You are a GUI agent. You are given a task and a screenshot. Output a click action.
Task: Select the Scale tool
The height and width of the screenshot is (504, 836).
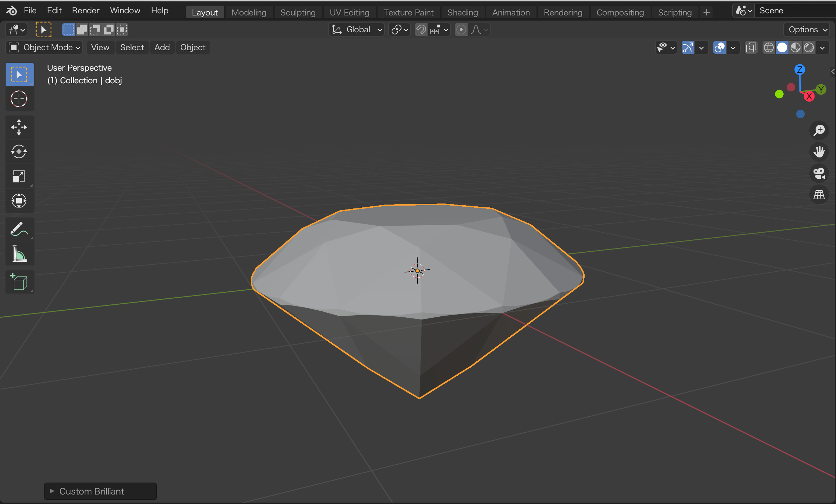click(19, 176)
